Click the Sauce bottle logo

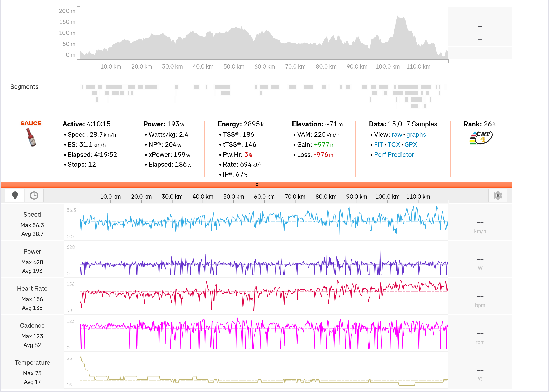tap(31, 137)
